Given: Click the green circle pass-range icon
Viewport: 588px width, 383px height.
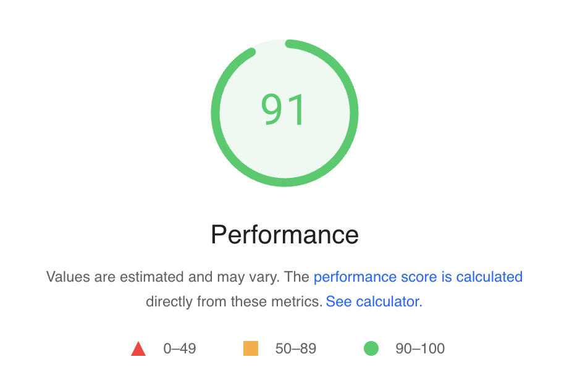Looking at the screenshot, I should coord(371,348).
